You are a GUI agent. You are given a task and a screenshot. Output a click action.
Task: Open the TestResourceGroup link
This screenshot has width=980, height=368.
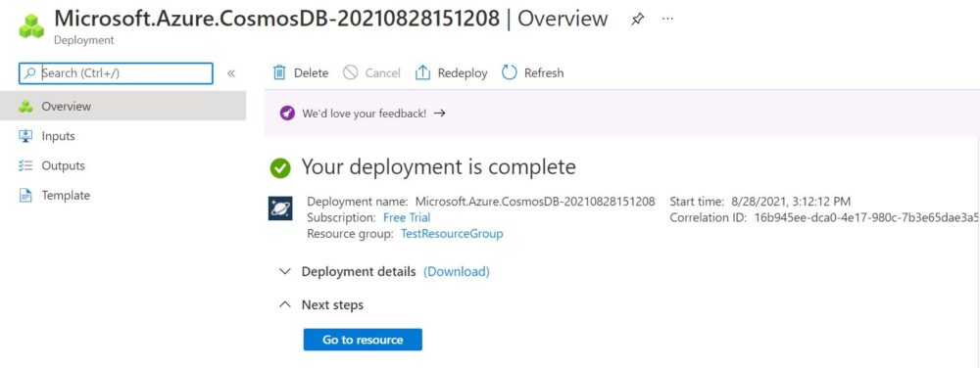coord(452,234)
